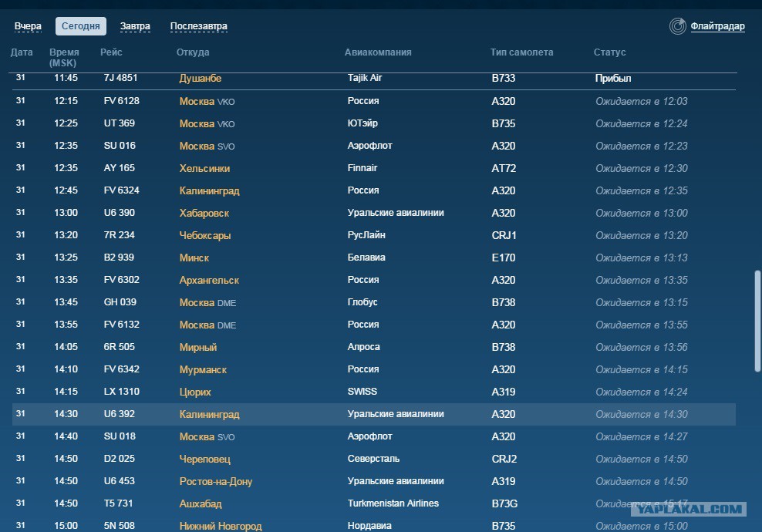Click flight number LX 1310
This screenshot has width=762, height=532.
click(122, 392)
